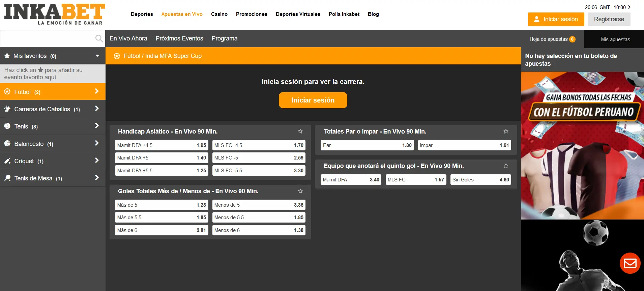Favorite the Handicap Asiático market star
Image resolution: width=644 pixels, height=291 pixels.
click(300, 132)
